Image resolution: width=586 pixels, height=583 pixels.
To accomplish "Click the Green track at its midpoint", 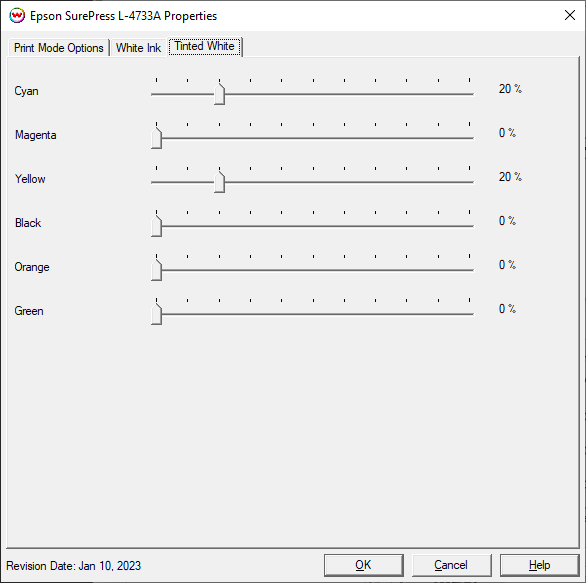I will [x=313, y=314].
